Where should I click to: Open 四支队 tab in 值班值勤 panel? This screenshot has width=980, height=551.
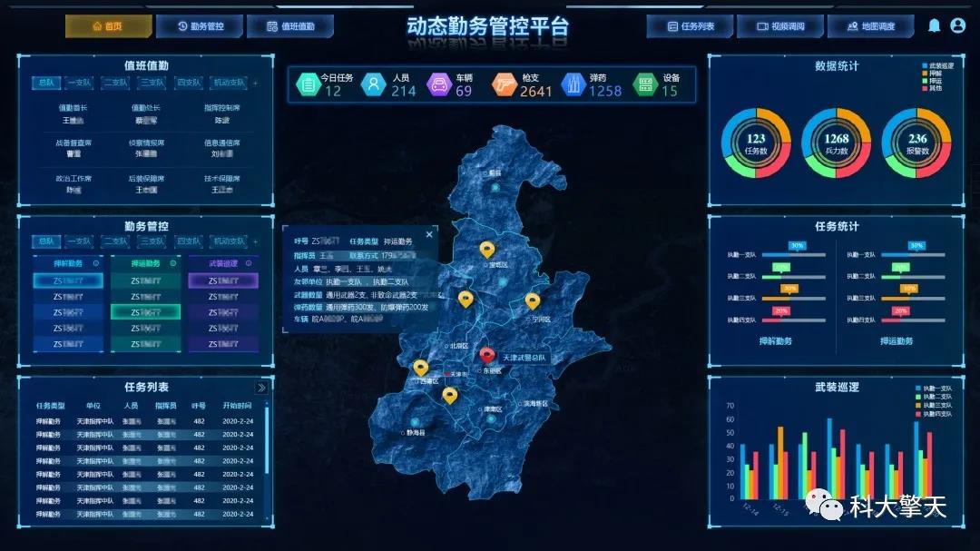pos(188,83)
